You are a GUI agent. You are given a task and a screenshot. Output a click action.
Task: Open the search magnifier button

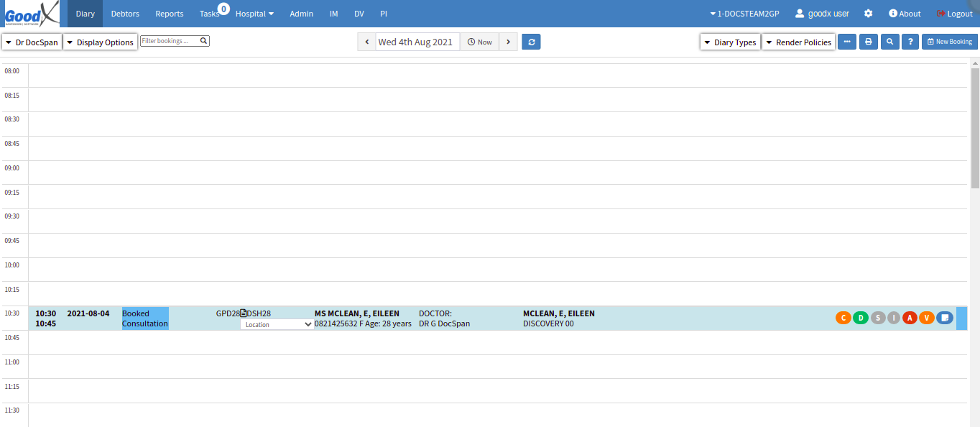point(889,42)
